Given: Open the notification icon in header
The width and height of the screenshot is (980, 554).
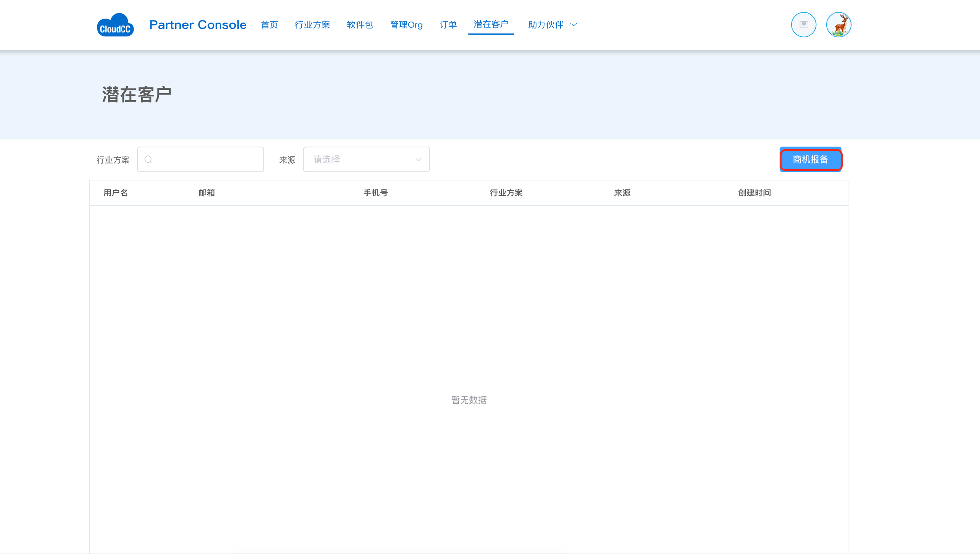Looking at the screenshot, I should click(804, 24).
